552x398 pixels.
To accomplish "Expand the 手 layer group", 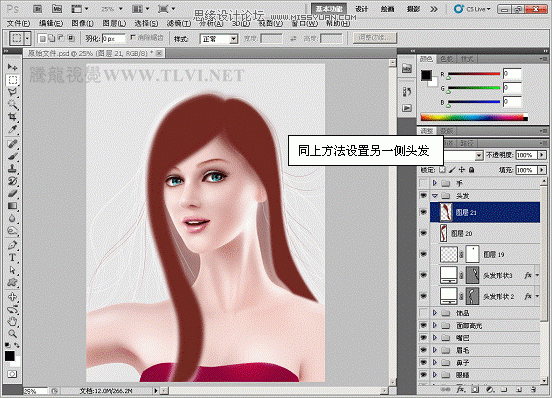I will 435,183.
